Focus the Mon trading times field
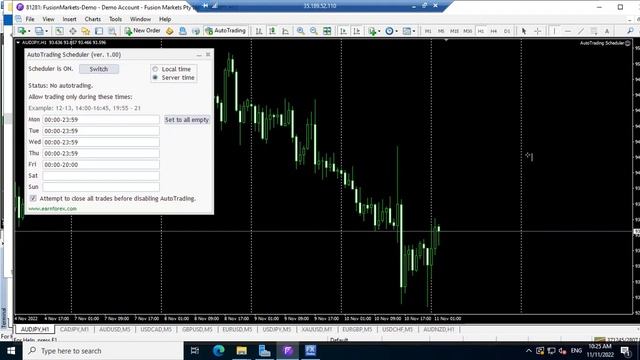Image resolution: width=640 pixels, height=360 pixels. coord(101,120)
